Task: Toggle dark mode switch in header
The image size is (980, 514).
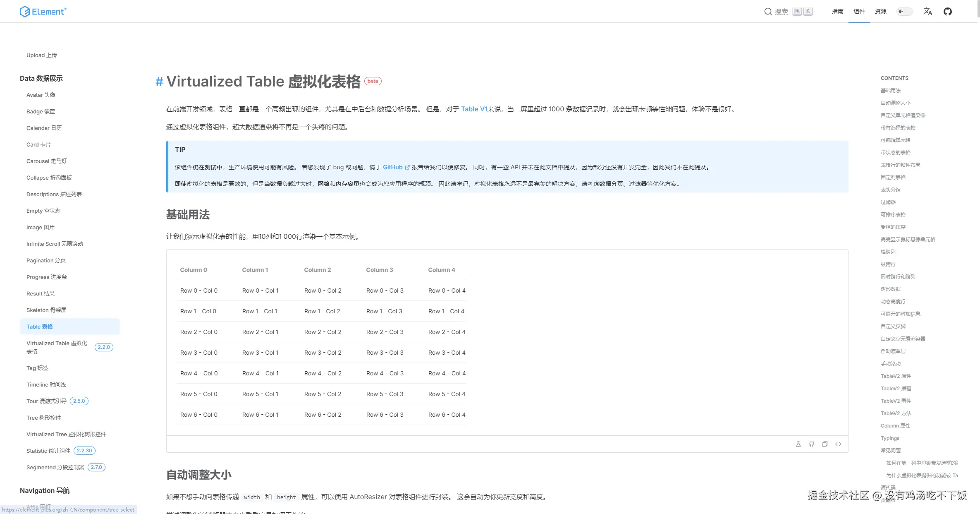Action: pyautogui.click(x=904, y=12)
